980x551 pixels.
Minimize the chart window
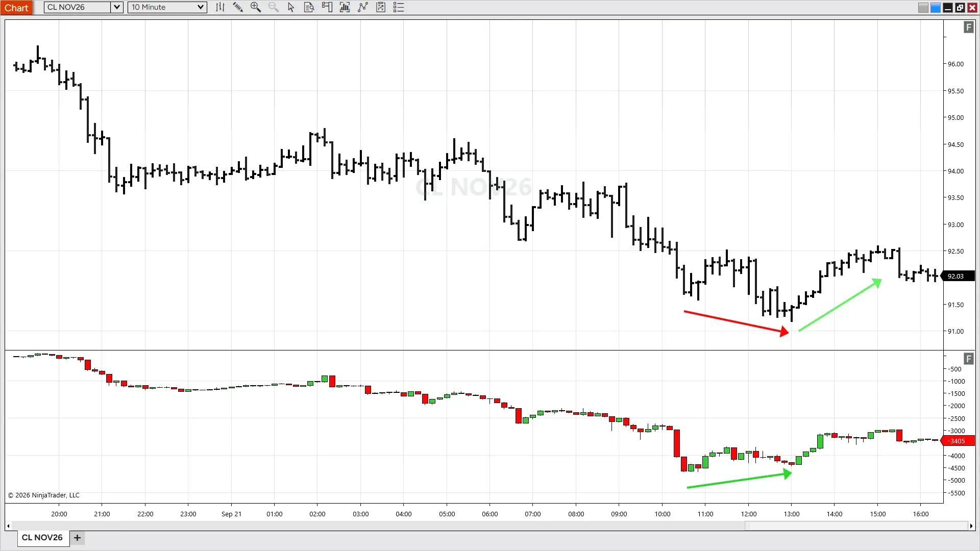click(948, 8)
